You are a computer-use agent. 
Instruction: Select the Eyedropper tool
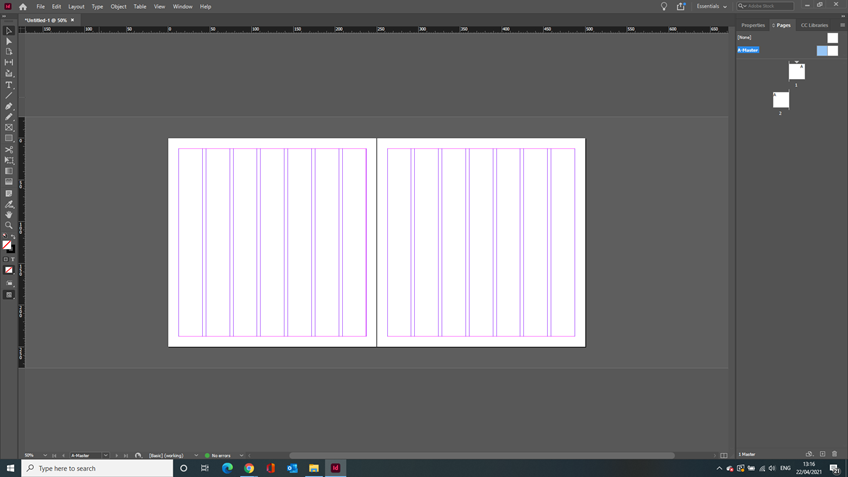(9, 204)
